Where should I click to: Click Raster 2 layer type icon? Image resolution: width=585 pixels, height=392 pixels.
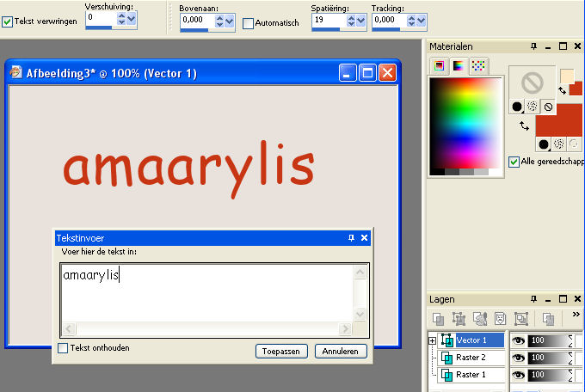(447, 358)
